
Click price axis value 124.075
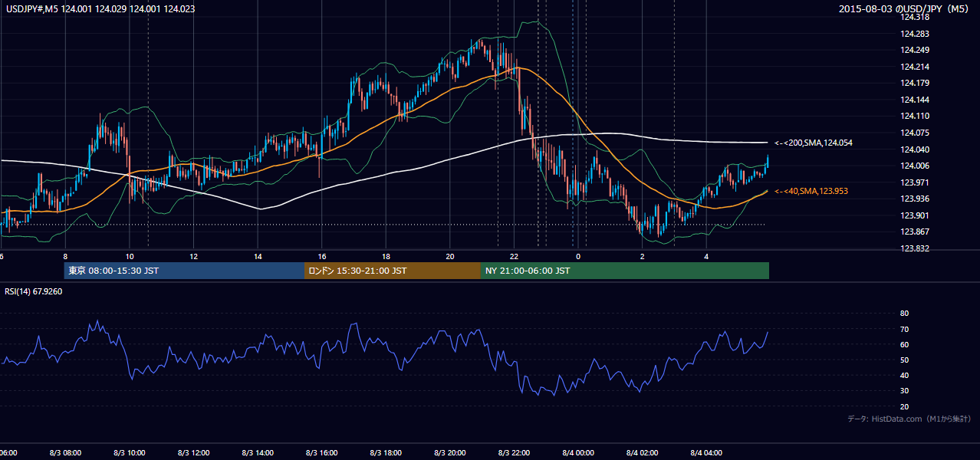coord(916,133)
